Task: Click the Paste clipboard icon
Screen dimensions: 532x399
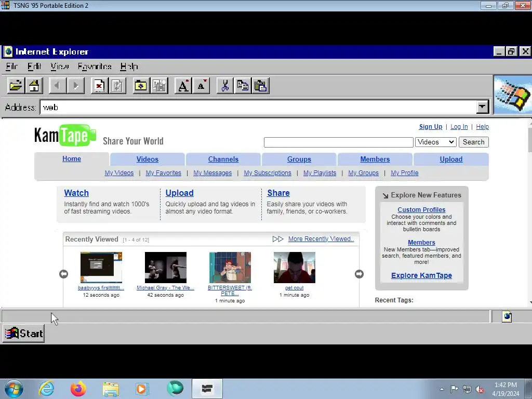Action: coord(261,86)
